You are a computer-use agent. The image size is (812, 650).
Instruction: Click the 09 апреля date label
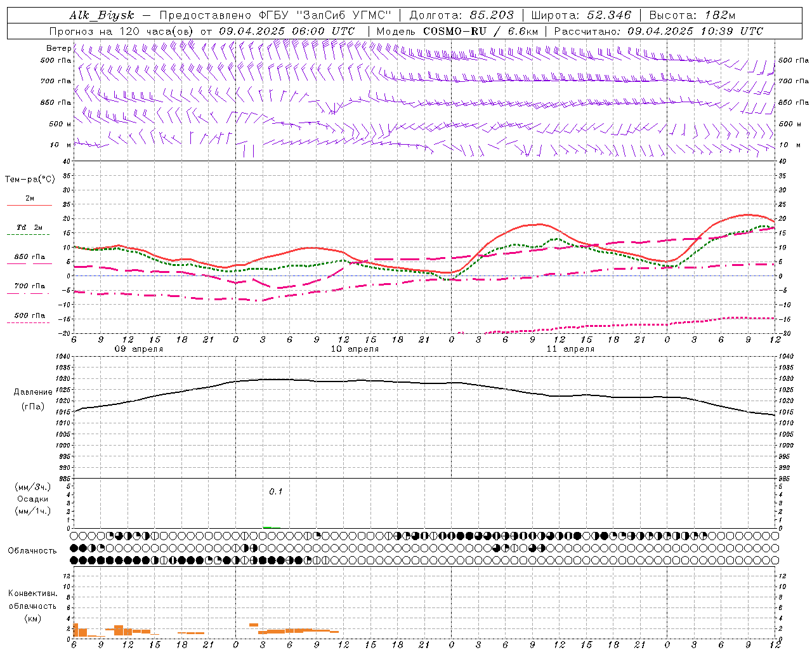tap(138, 349)
